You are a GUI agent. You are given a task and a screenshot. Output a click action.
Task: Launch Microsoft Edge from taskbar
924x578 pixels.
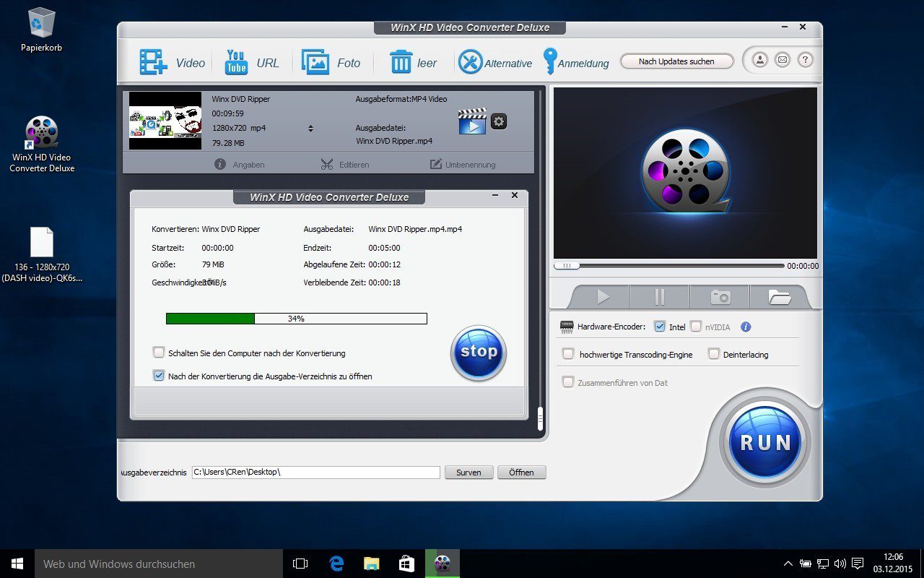click(336, 564)
